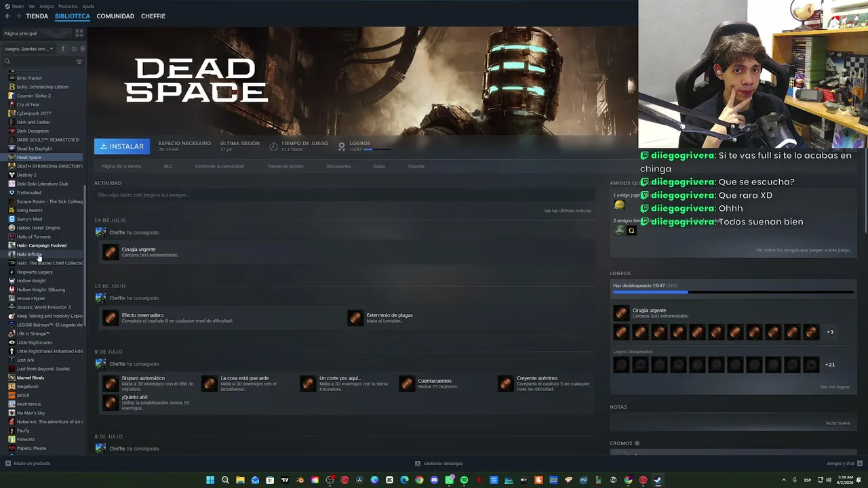Select Cyberpunk 2077 in the library list
The height and width of the screenshot is (488, 868).
coord(34,113)
